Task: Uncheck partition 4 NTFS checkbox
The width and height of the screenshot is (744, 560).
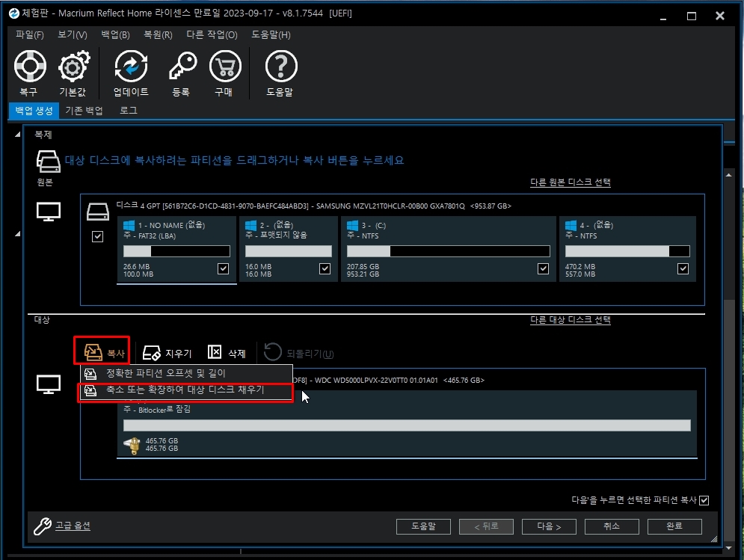Action: tap(683, 268)
